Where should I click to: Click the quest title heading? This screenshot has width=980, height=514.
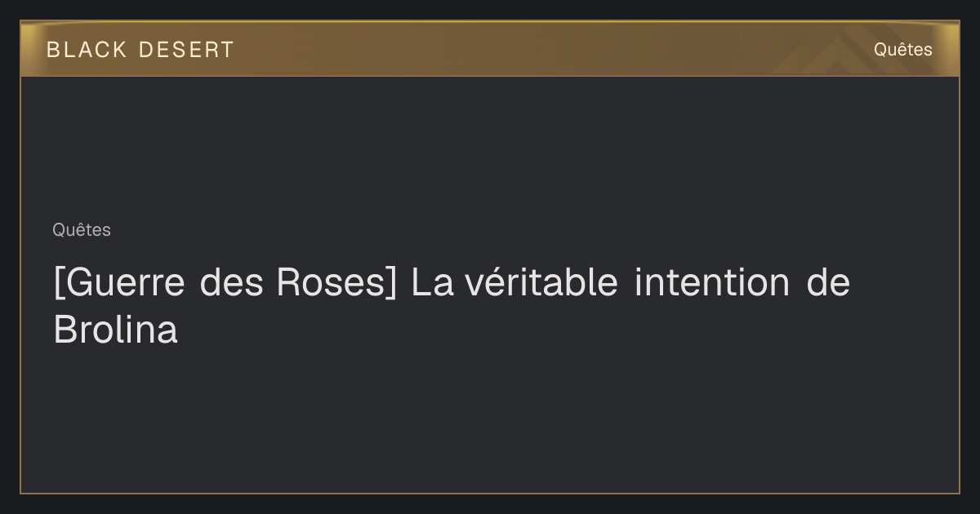[452, 307]
